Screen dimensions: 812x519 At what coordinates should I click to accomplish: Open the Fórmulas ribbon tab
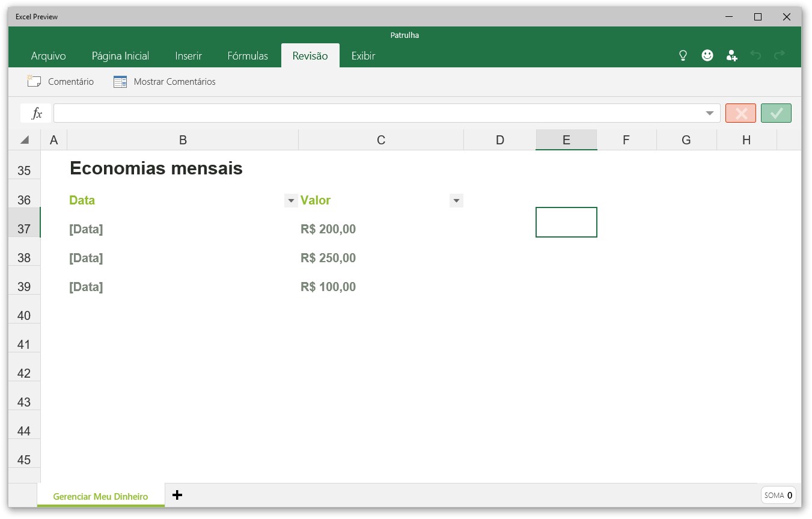tap(248, 55)
